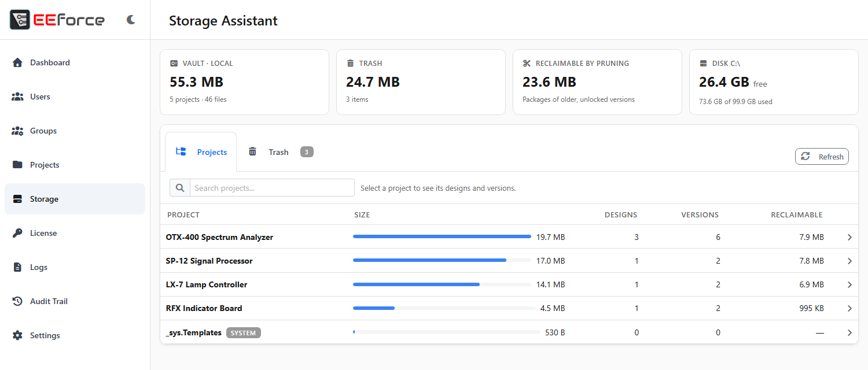The width and height of the screenshot is (868, 370).
Task: Expand LX-7 Lamp Controller row chevron
Action: [x=849, y=284]
